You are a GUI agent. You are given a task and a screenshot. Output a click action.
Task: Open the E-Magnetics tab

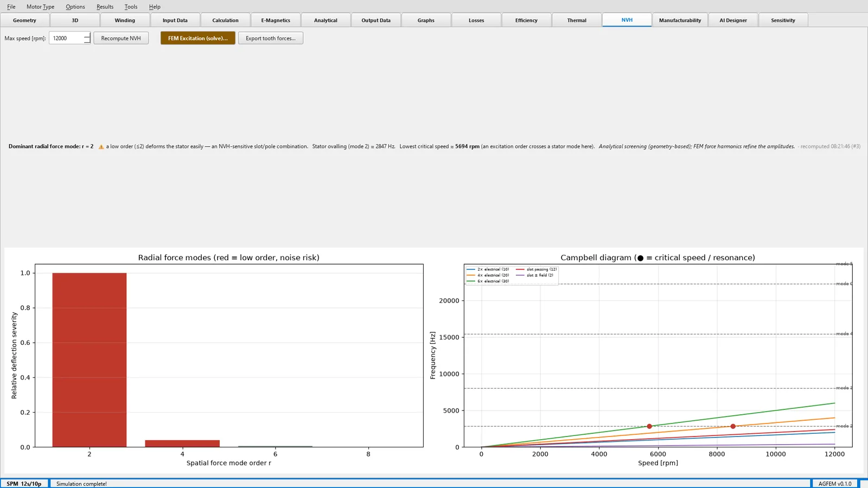[x=276, y=20]
